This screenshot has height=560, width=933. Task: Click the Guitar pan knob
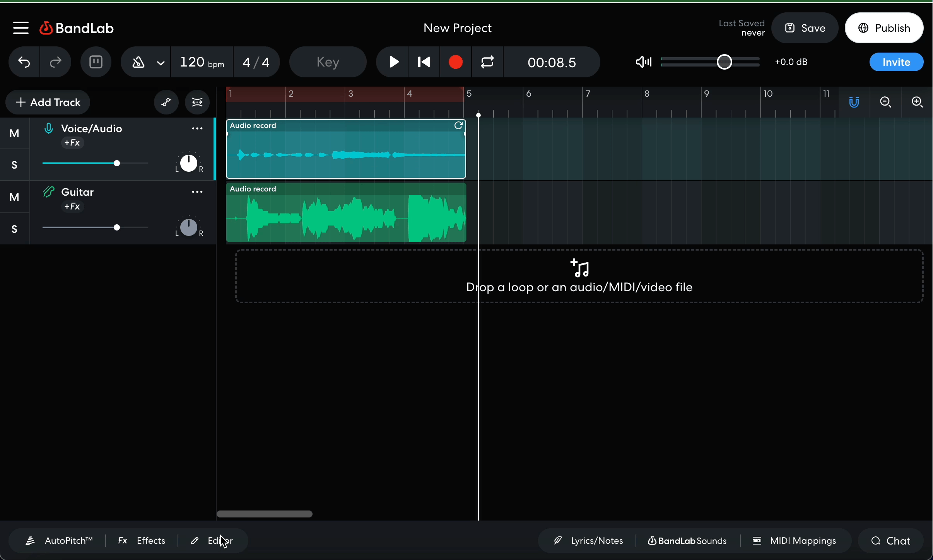[x=189, y=227]
